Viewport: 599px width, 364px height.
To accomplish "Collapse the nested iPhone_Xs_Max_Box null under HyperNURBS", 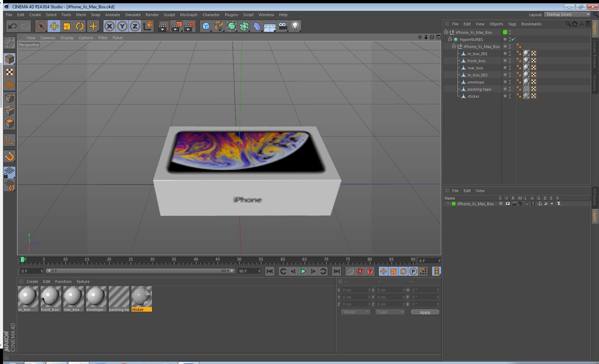I will pyautogui.click(x=454, y=47).
